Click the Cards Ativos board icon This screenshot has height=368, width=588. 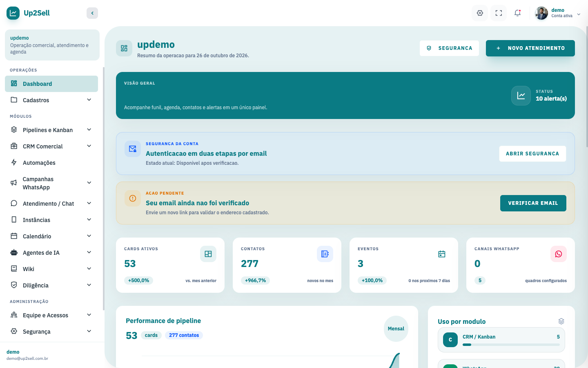(208, 254)
